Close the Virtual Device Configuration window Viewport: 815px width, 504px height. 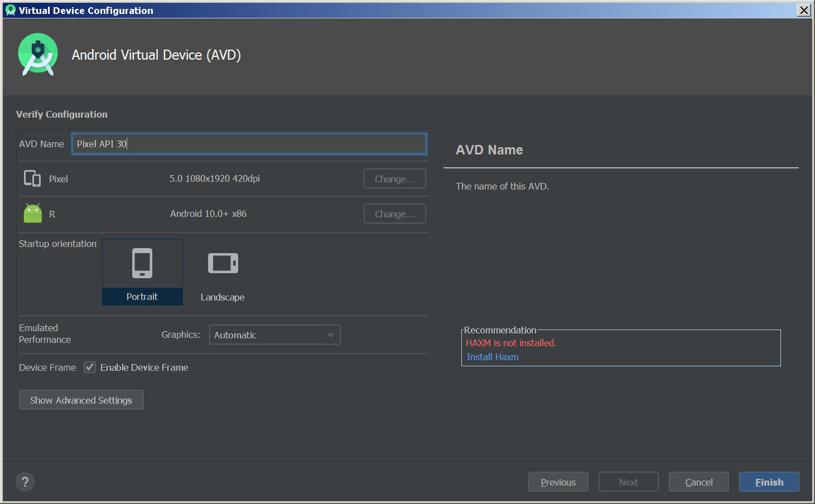(804, 10)
